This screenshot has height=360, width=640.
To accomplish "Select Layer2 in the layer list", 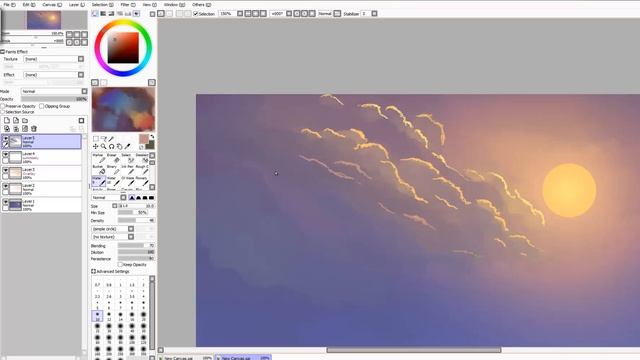I will [41, 189].
